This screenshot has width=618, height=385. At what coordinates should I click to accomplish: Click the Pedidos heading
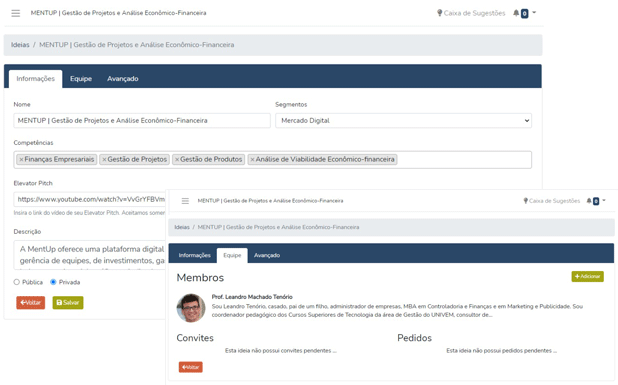pyautogui.click(x=414, y=338)
